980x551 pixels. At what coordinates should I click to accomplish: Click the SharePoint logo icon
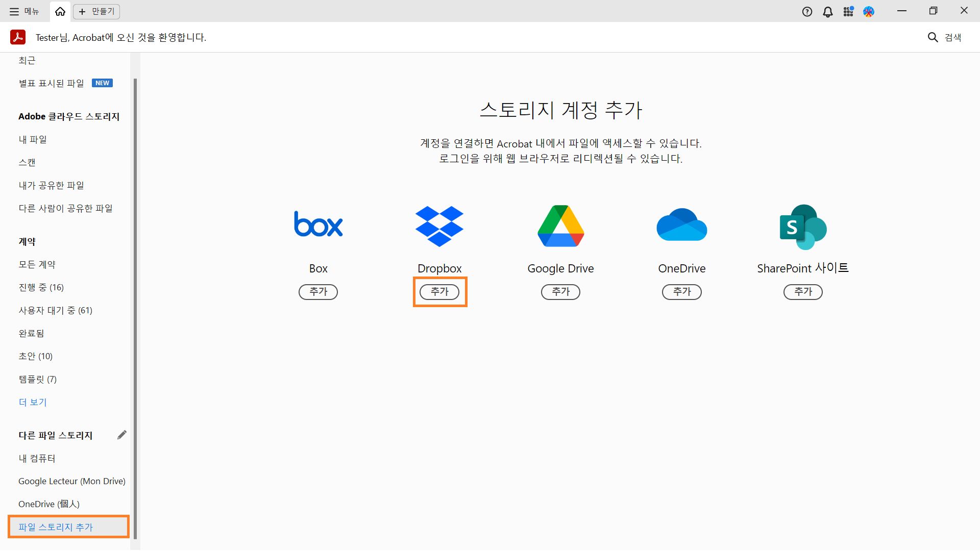click(x=803, y=227)
